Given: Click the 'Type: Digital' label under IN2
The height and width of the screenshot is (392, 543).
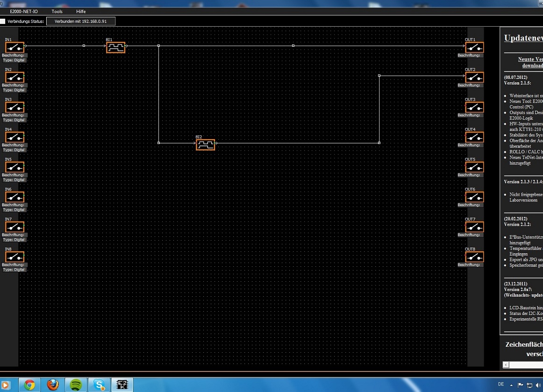Looking at the screenshot, I should [14, 90].
